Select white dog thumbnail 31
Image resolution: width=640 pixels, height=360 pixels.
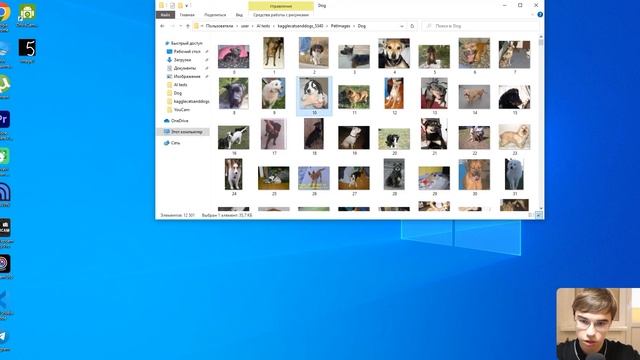[514, 174]
